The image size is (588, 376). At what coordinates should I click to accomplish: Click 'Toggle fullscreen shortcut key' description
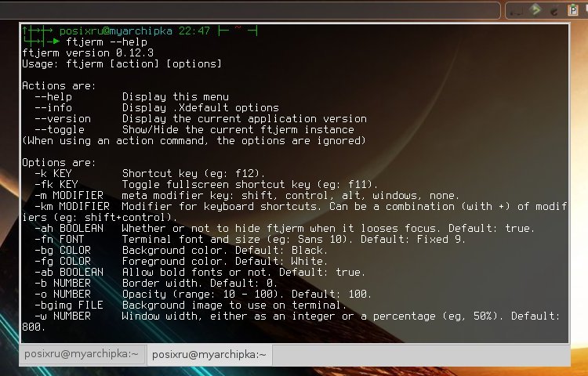(x=216, y=184)
